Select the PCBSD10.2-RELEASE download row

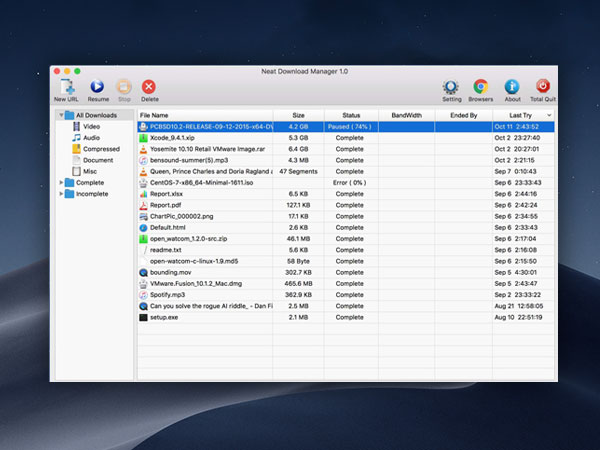[346, 127]
